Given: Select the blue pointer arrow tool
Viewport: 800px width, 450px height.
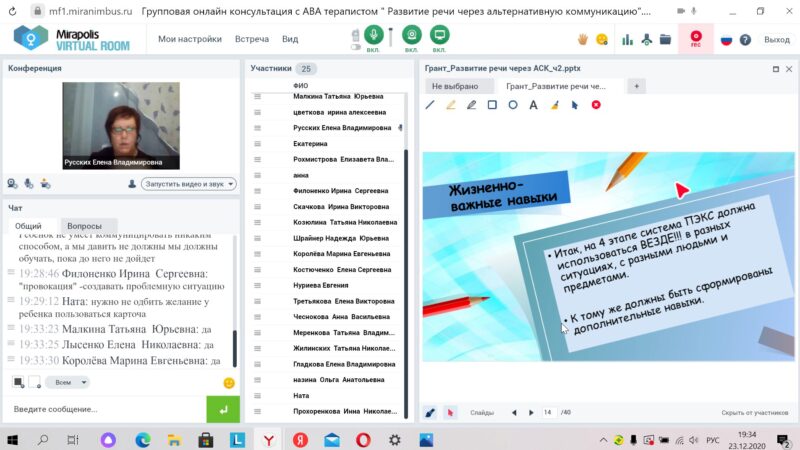Looking at the screenshot, I should click(x=575, y=105).
